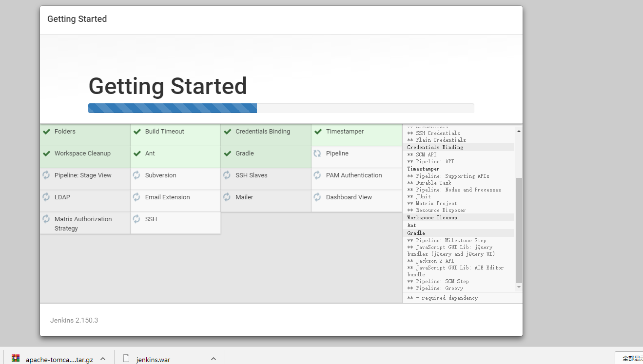Click the pending icon next to Subversion
The image size is (643, 364).
coord(136,175)
